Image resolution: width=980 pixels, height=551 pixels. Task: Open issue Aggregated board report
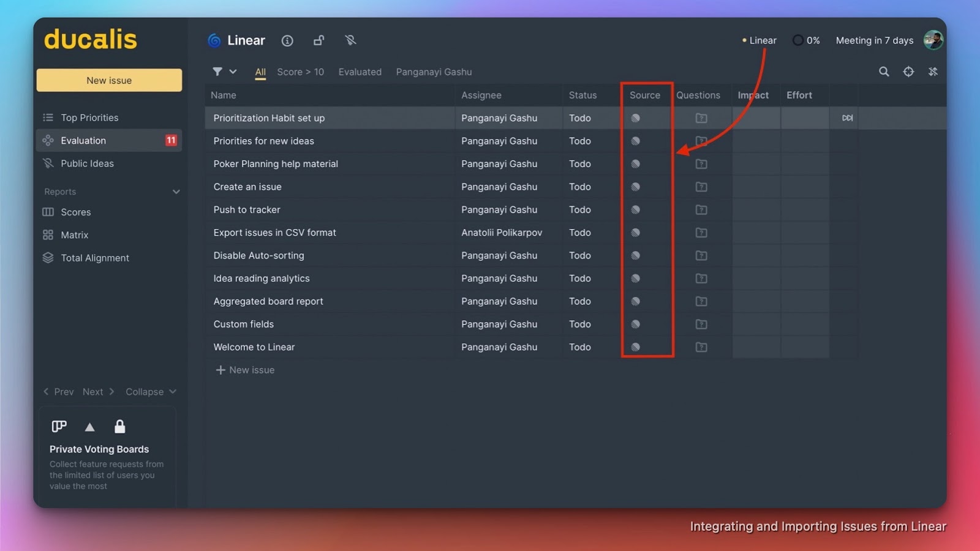(x=268, y=301)
